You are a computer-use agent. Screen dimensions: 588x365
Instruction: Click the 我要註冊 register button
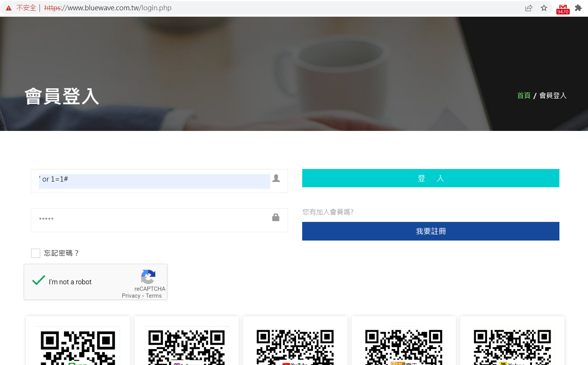[431, 231]
